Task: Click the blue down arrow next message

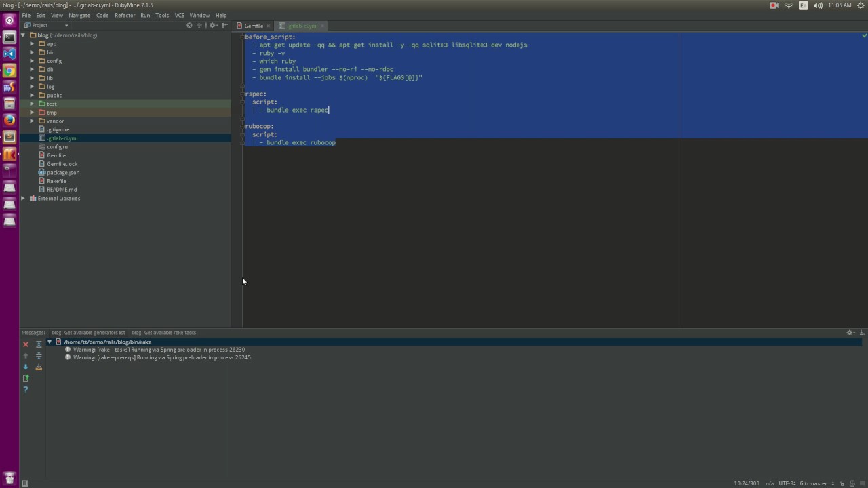Action: [x=26, y=367]
